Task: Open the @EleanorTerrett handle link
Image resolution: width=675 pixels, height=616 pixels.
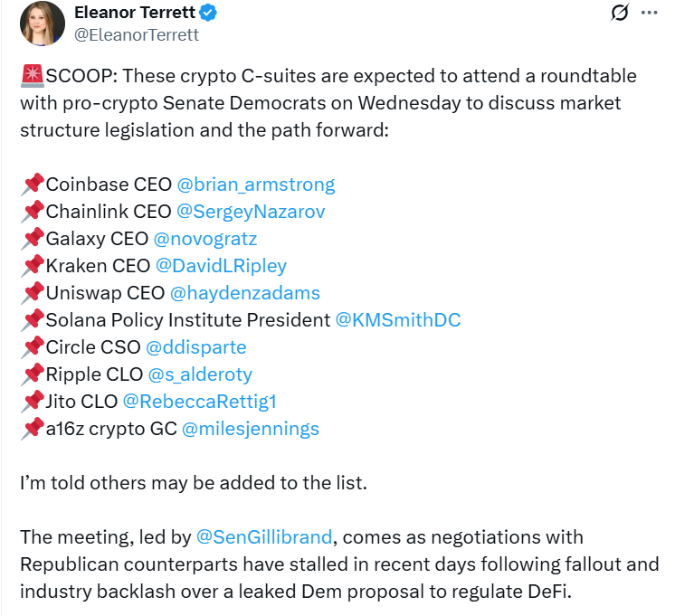Action: (138, 35)
